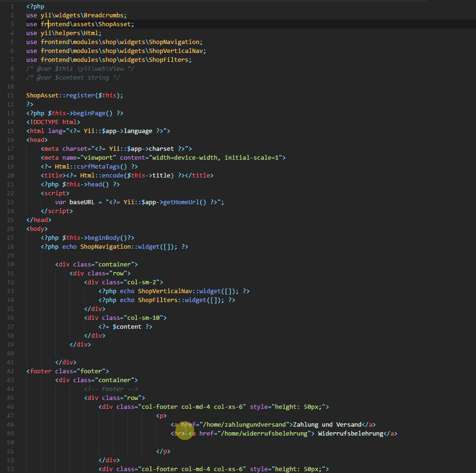476x473 pixels.
Task: Click the Widerrufsbelehrung link text
Action: (x=350, y=433)
